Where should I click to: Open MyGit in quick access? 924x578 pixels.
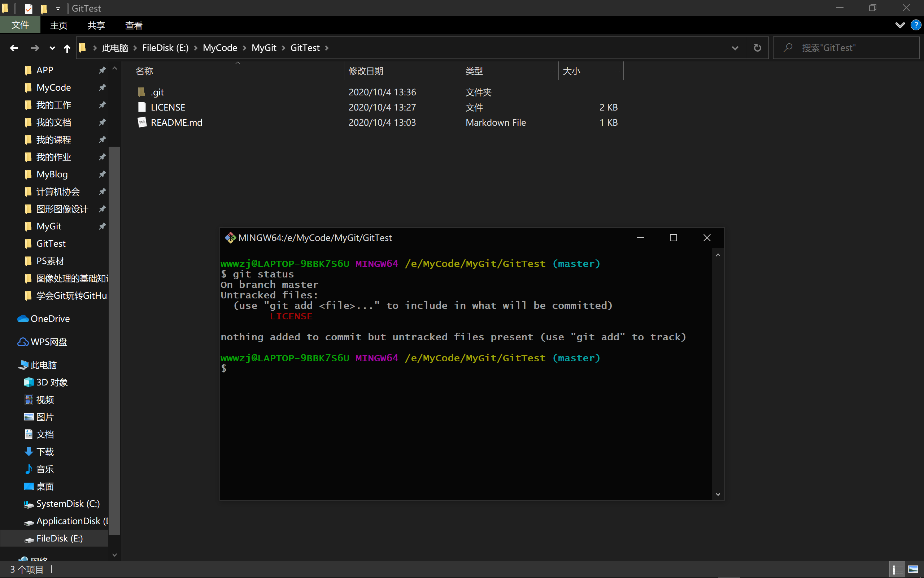[x=49, y=226]
